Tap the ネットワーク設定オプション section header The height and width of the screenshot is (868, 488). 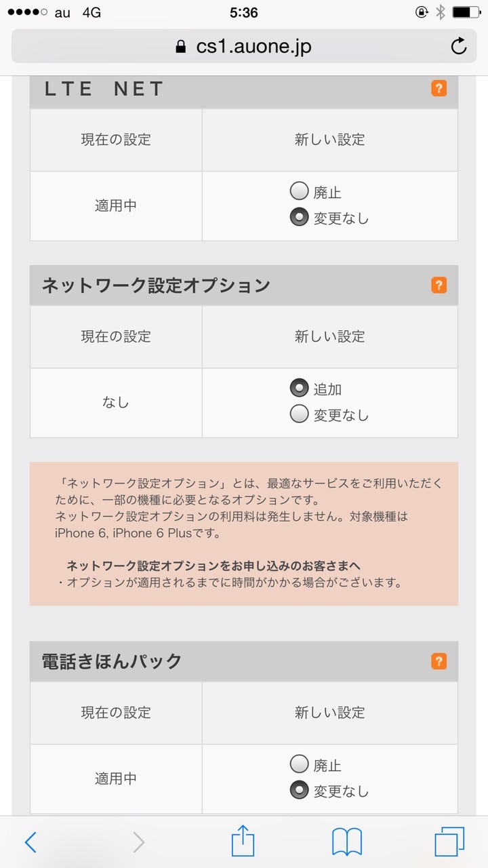(x=244, y=285)
